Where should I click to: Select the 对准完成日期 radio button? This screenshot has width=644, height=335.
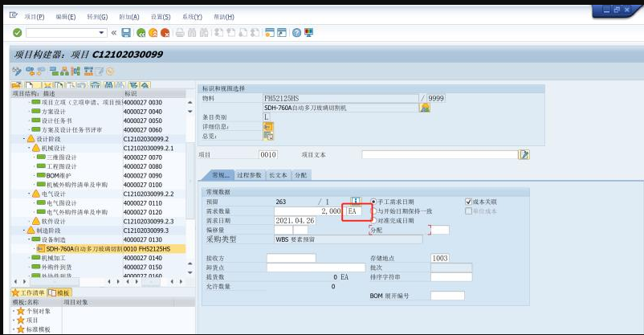pos(374,220)
